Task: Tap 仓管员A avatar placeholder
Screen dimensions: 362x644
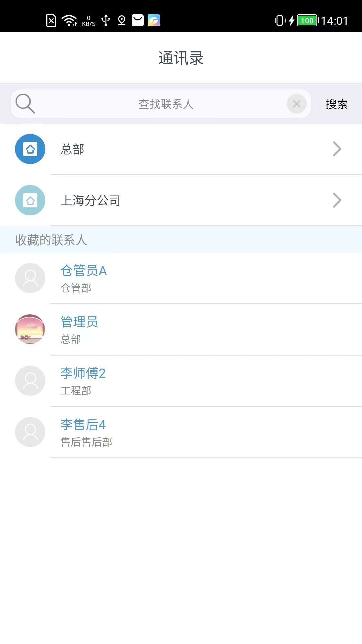Action: (x=30, y=278)
